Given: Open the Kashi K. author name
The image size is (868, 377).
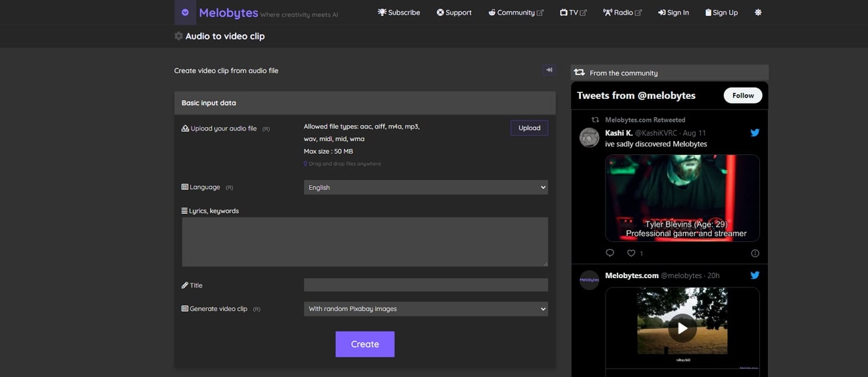Looking at the screenshot, I should point(618,133).
